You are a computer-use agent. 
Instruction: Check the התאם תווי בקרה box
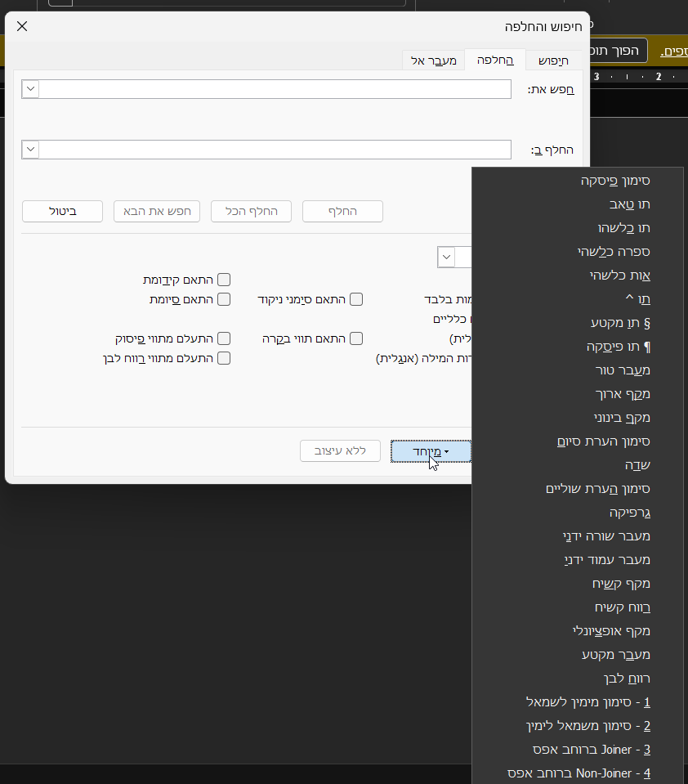point(356,338)
